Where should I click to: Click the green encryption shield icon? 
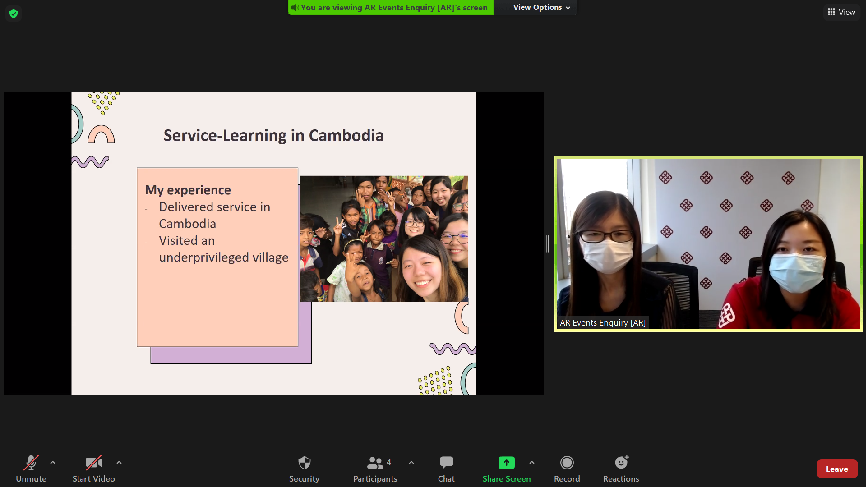(x=14, y=14)
